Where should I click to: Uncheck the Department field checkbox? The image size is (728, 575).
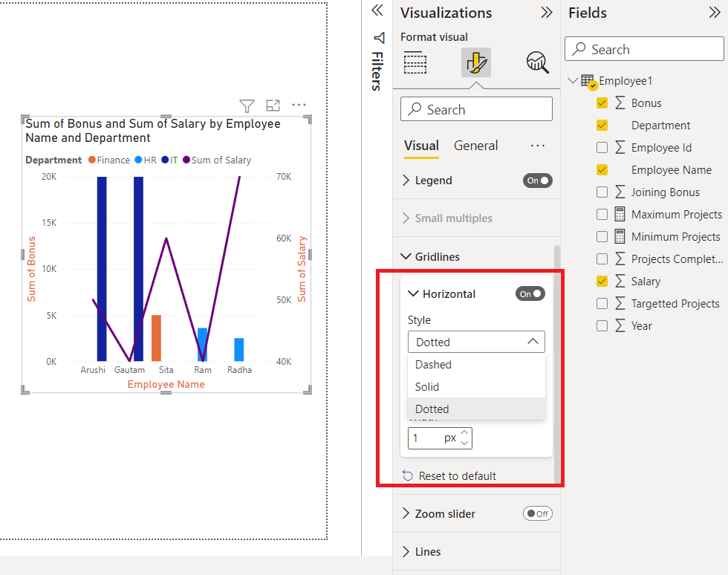point(602,125)
